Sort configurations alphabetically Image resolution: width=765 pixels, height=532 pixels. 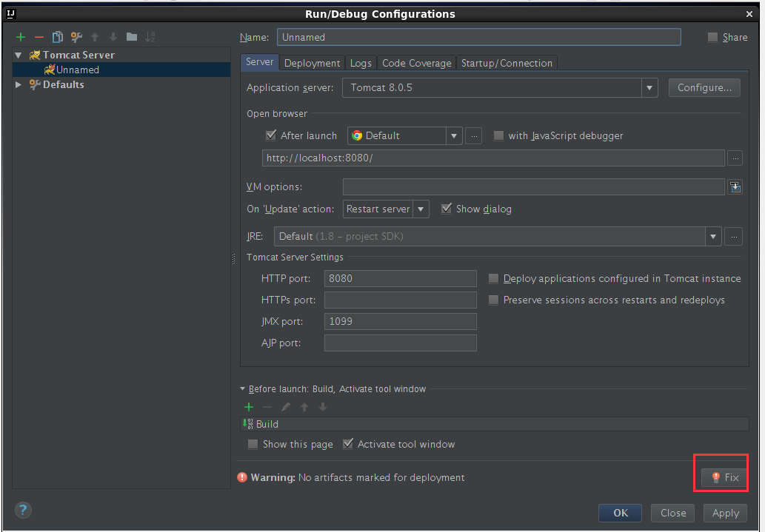coord(150,37)
